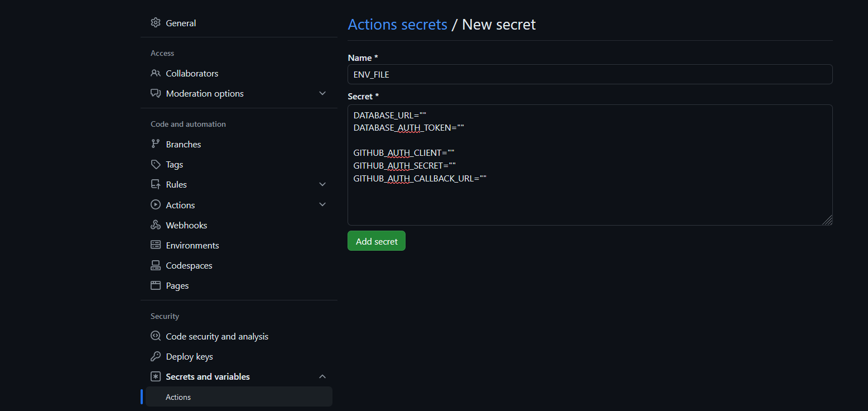This screenshot has width=868, height=411.
Task: Click the GITHUB_AUTH_CALLBACK_URL line
Action: click(421, 179)
